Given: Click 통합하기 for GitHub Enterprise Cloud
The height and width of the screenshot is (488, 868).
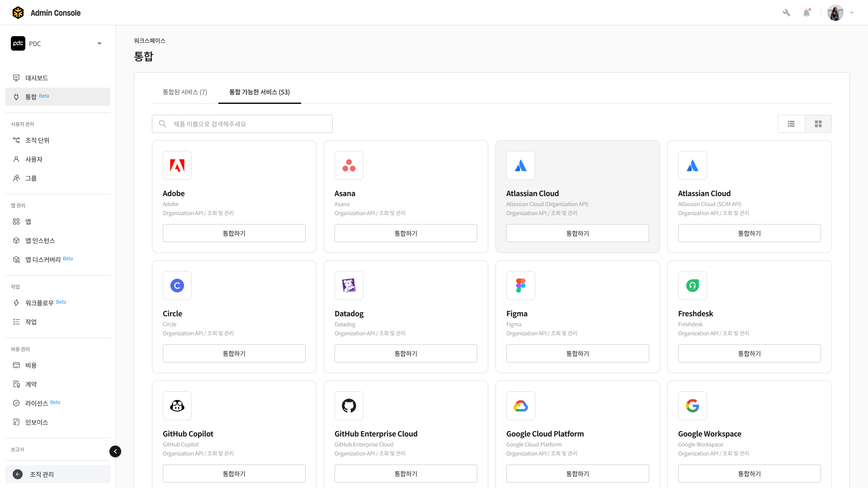Looking at the screenshot, I should (406, 474).
